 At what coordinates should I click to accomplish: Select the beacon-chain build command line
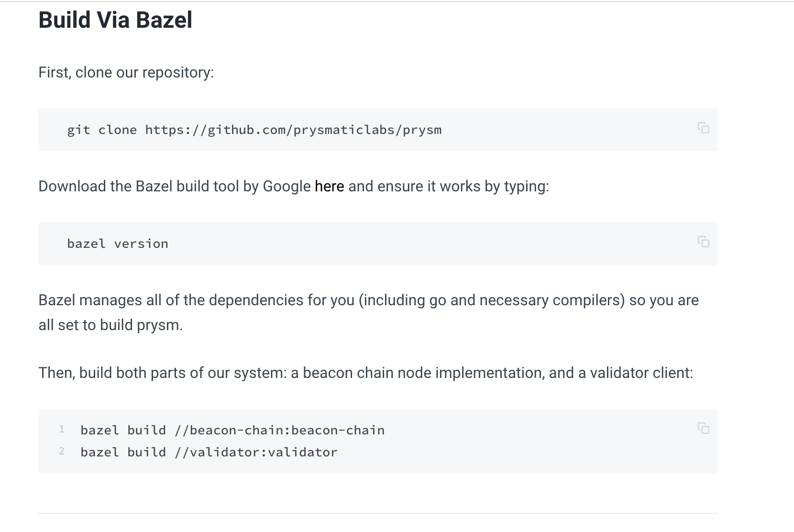tap(232, 430)
